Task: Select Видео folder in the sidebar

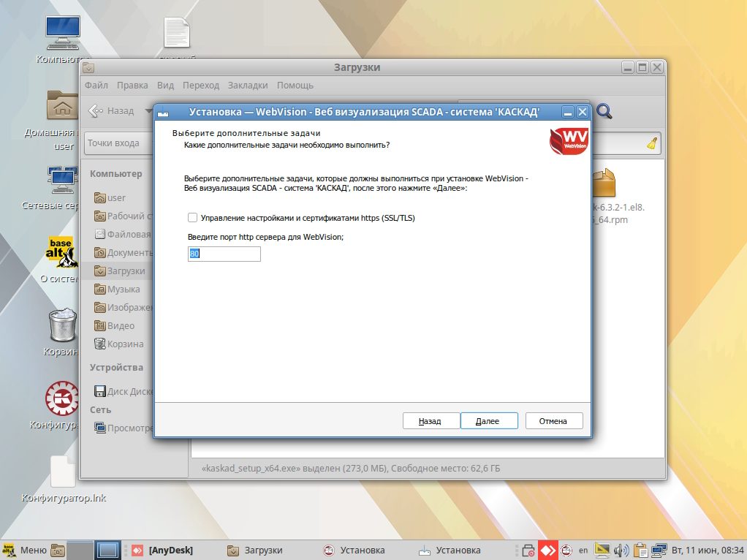Action: 121,326
